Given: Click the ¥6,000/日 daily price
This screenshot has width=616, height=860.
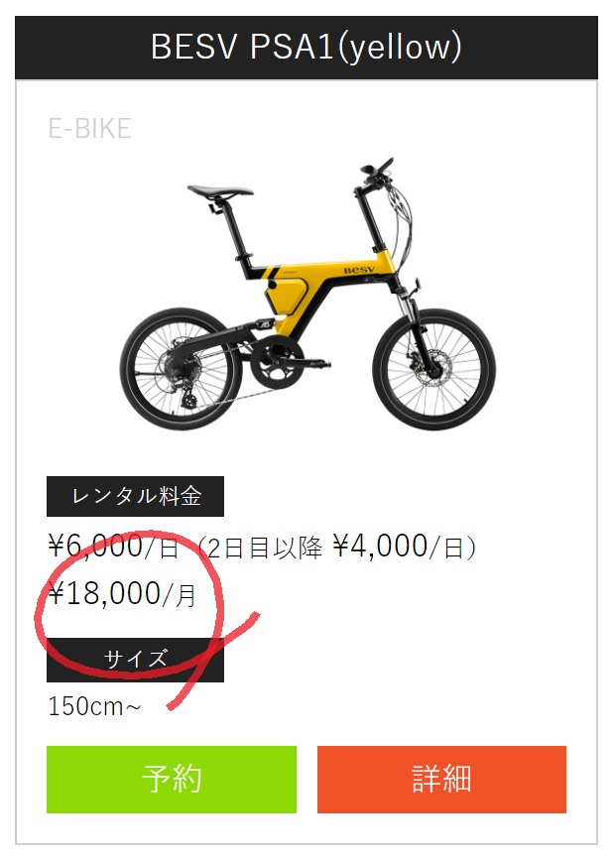Looking at the screenshot, I should click(x=113, y=547).
